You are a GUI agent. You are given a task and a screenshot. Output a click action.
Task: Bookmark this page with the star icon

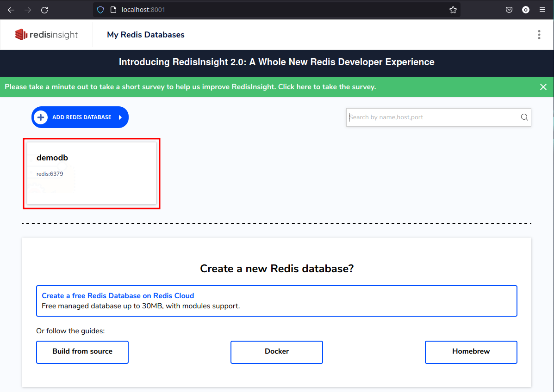453,10
